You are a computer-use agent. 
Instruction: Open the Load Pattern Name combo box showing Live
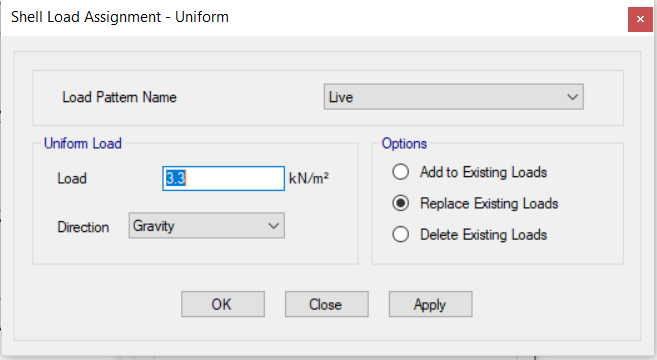point(453,97)
